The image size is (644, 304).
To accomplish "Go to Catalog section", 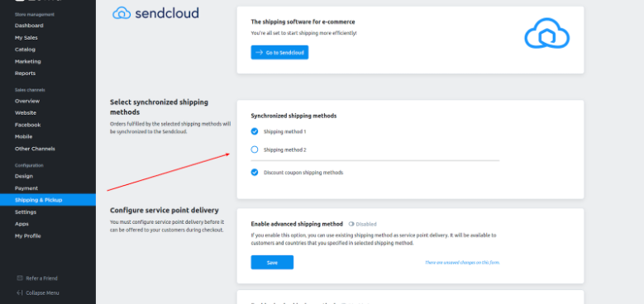I will coord(25,50).
